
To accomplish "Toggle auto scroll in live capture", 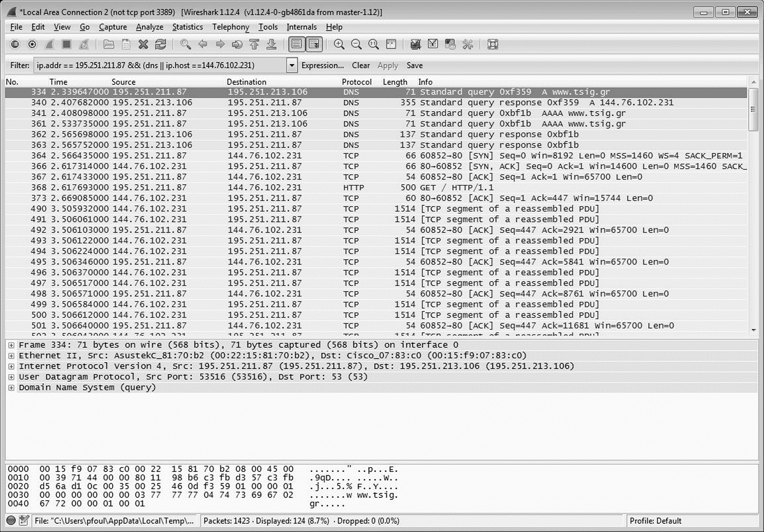I will pyautogui.click(x=314, y=44).
